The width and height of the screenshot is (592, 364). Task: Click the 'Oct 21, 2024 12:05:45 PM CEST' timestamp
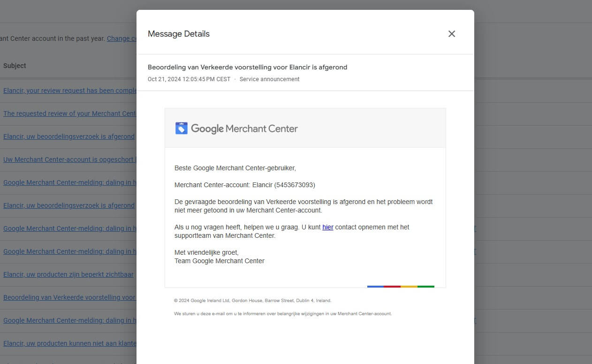pyautogui.click(x=189, y=79)
